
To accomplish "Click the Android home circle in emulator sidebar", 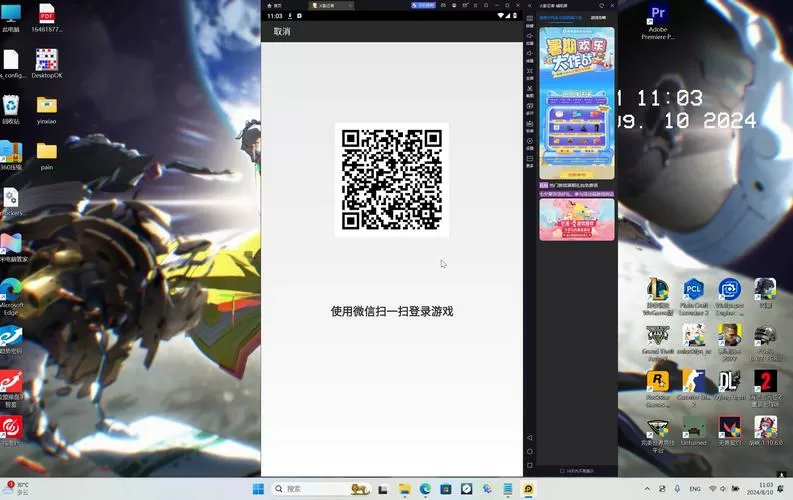I will [530, 451].
